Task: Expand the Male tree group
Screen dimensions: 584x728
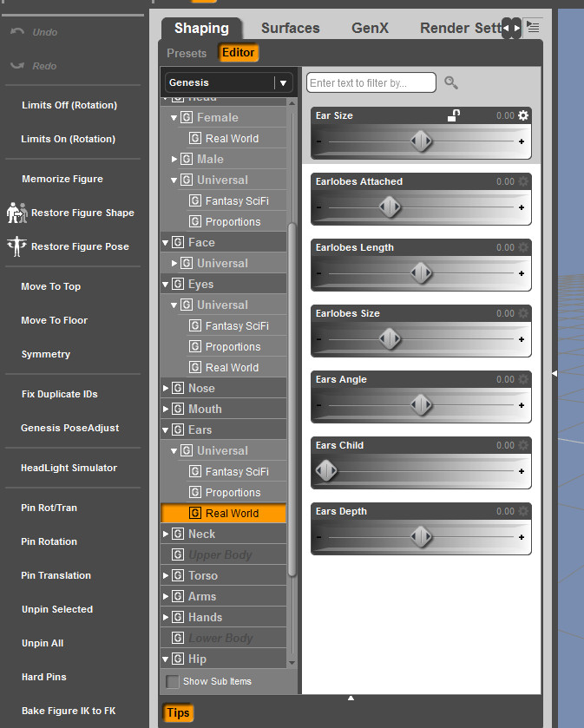Action: point(174,159)
